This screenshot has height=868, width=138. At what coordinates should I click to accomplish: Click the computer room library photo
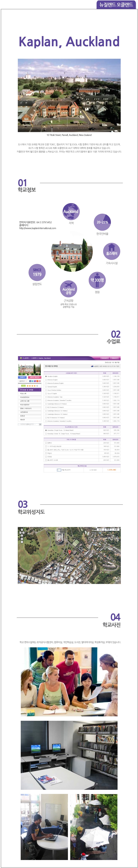pos(69,755)
